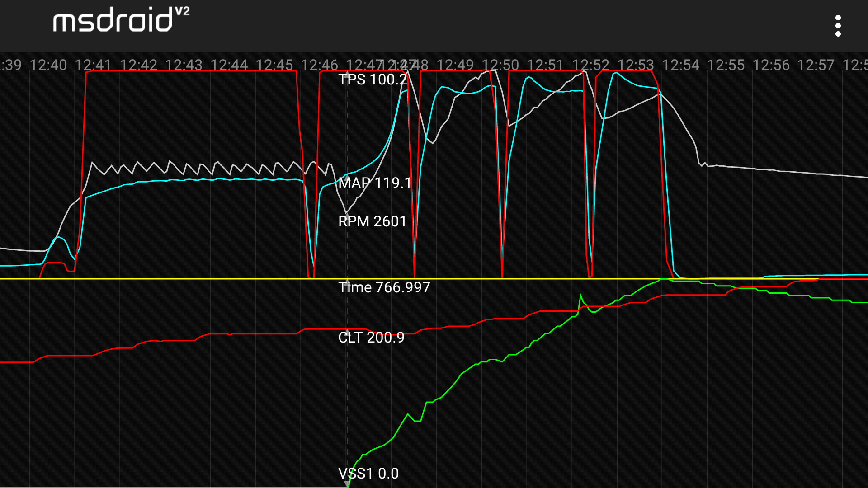Image resolution: width=868 pixels, height=488 pixels.
Task: Click the cursor arrow at chart bottom
Action: tap(347, 483)
